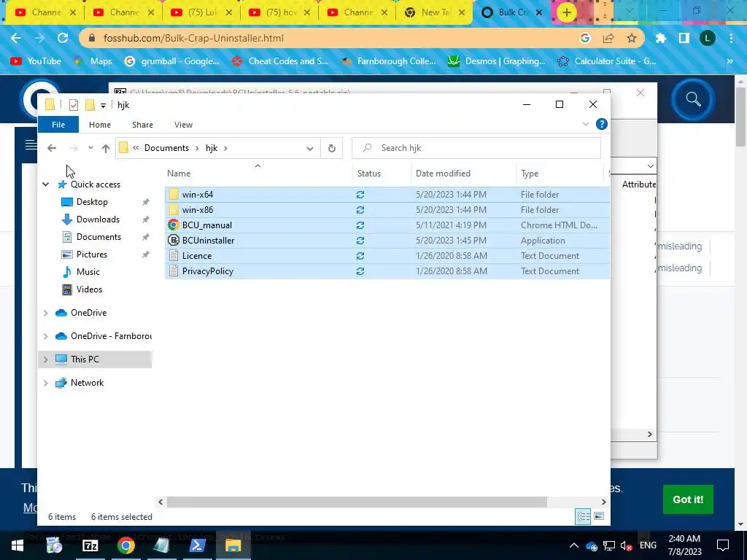Image resolution: width=747 pixels, height=560 pixels.
Task: Open Cheat Codes bookmark
Action: click(x=280, y=61)
